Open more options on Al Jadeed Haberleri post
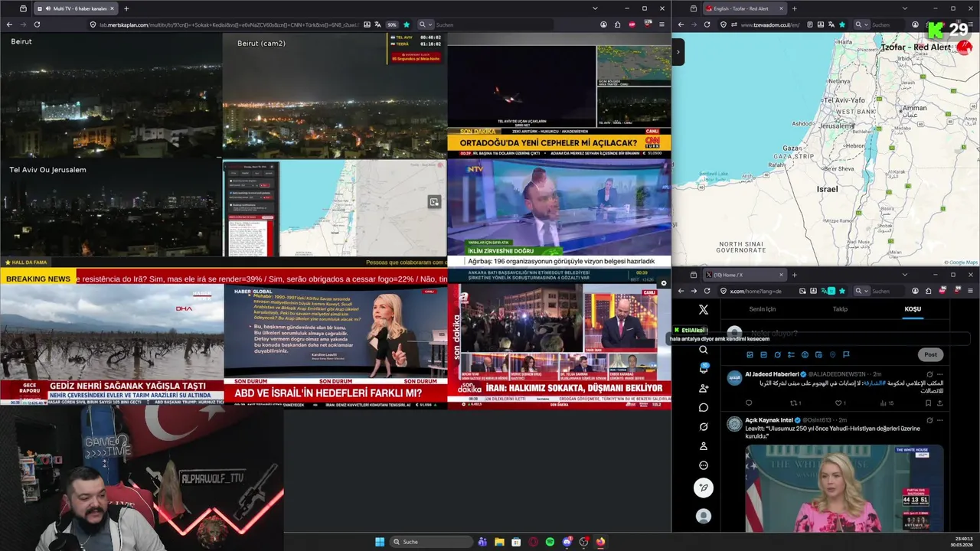The image size is (980, 551). 939,374
